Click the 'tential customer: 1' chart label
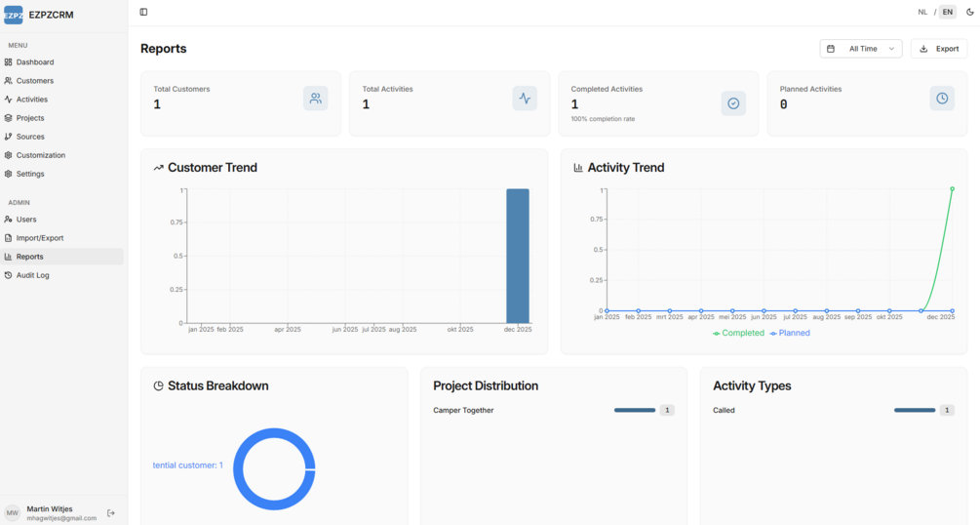This screenshot has height=525, width=980. (x=187, y=465)
